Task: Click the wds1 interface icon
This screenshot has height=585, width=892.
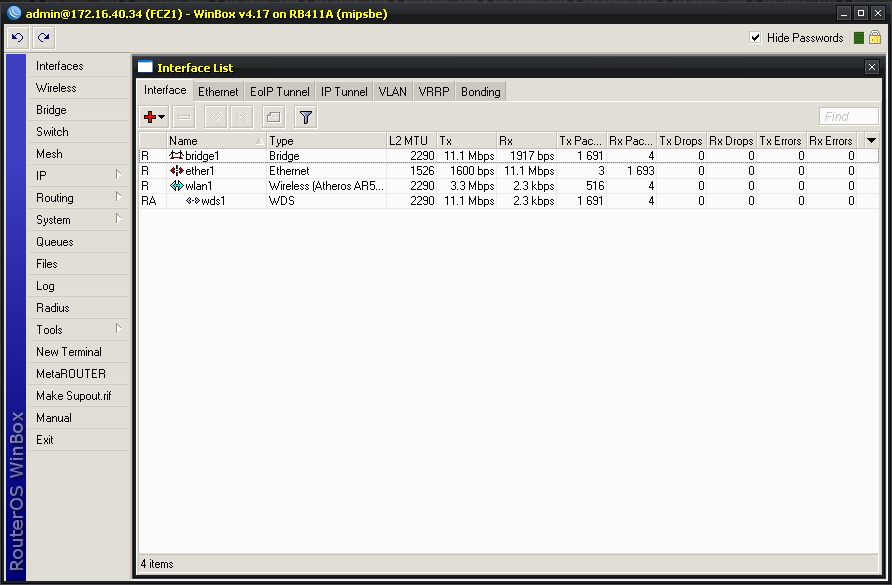Action: 193,201
